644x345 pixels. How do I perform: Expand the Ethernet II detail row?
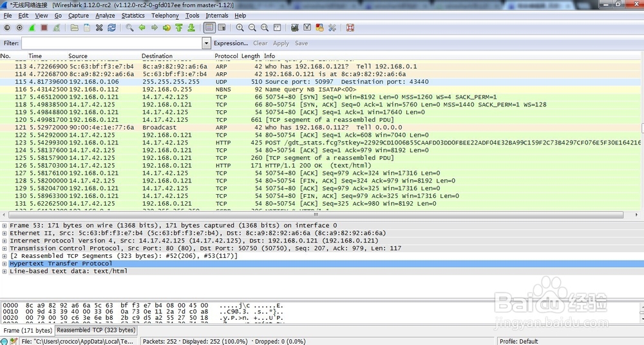click(x=5, y=233)
